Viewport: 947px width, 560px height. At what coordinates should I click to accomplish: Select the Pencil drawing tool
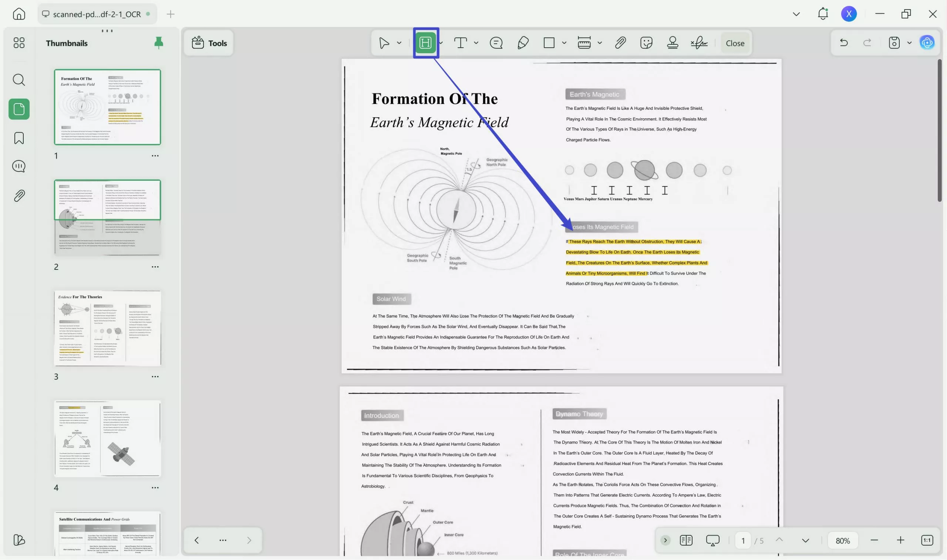pyautogui.click(x=523, y=43)
